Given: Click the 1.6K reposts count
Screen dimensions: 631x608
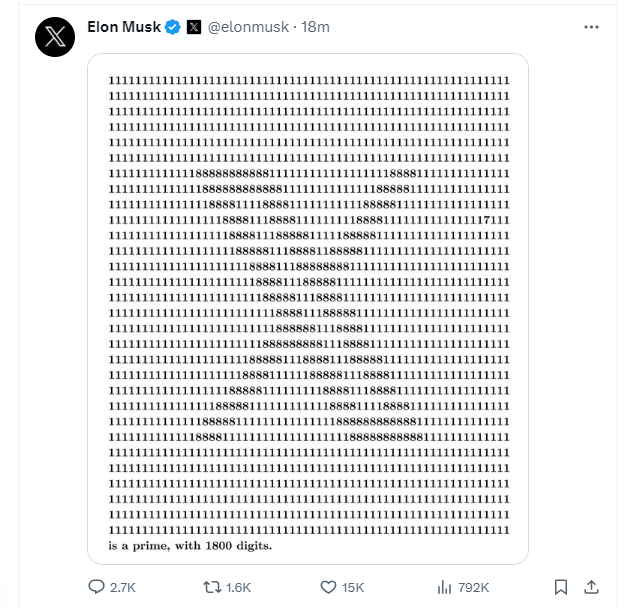Looking at the screenshot, I should 239,588.
